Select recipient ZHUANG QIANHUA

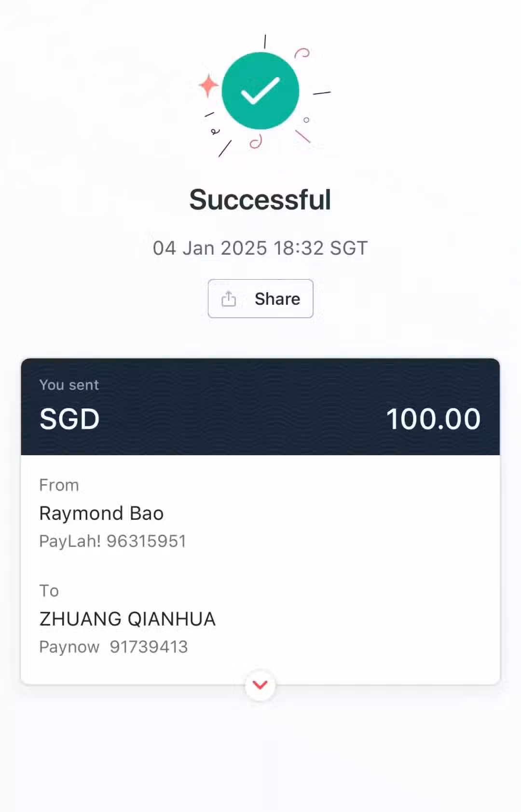click(127, 619)
